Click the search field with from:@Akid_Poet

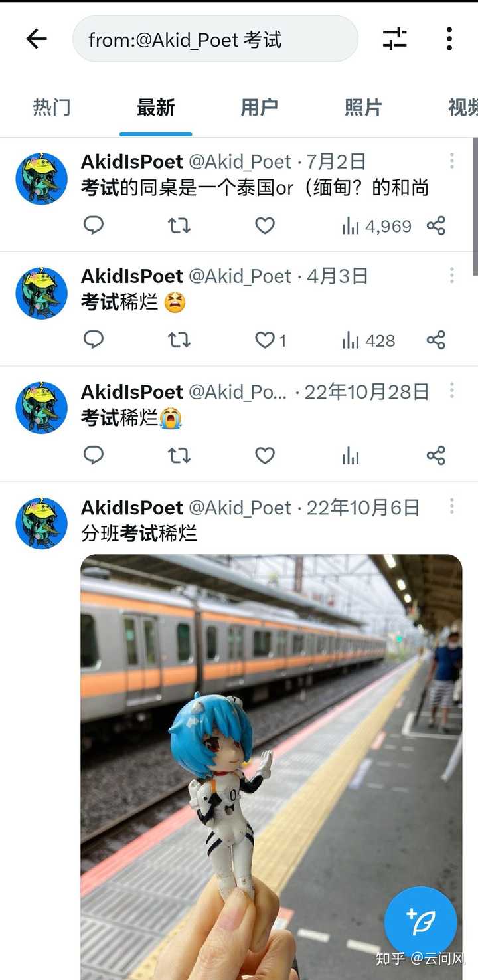point(216,39)
